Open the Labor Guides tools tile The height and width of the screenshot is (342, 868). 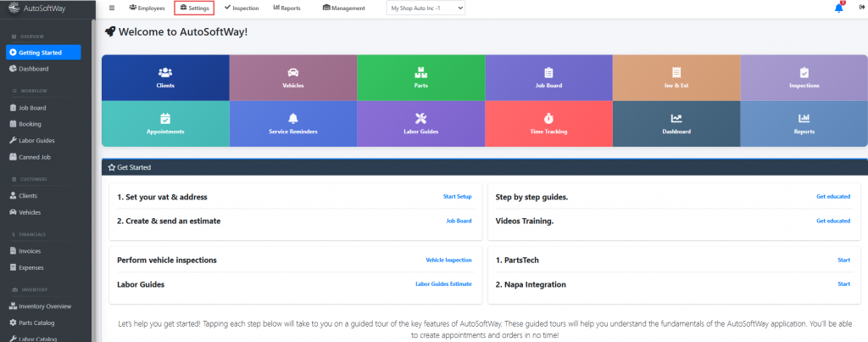coord(420,124)
